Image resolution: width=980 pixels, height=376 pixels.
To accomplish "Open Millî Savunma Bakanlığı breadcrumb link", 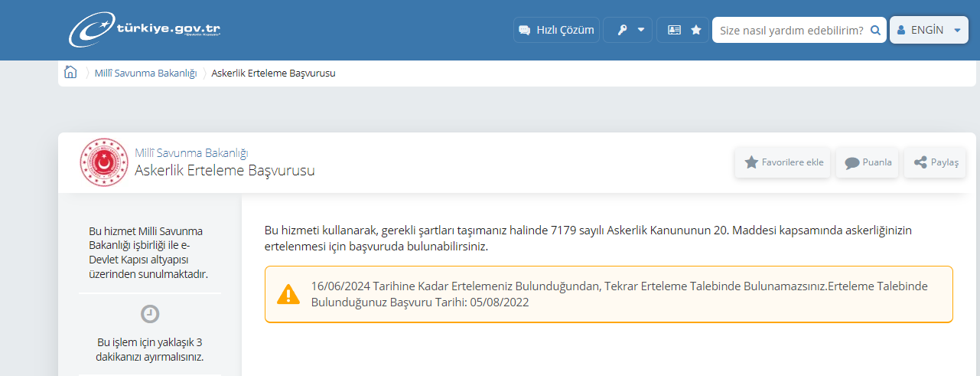I will coord(145,74).
